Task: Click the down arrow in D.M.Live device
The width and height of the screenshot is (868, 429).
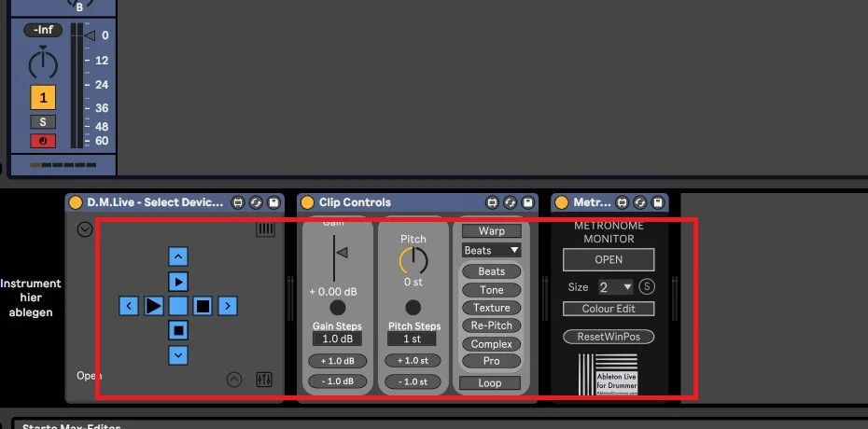Action: point(177,355)
